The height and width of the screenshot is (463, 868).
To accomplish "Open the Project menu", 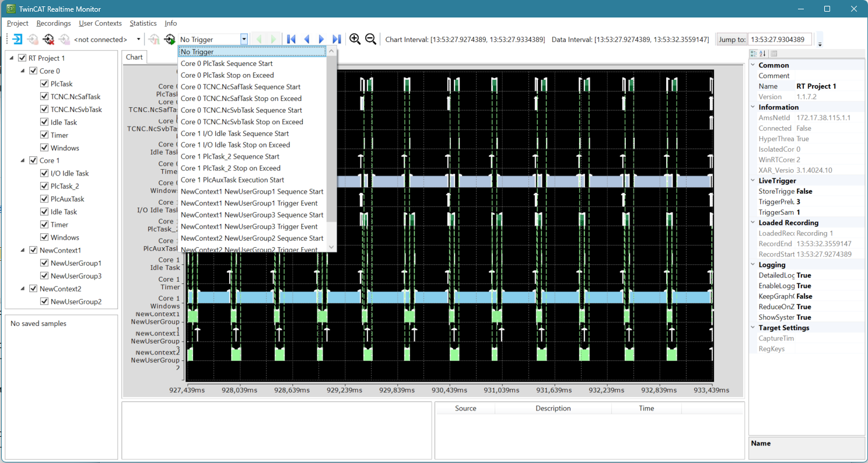I will tap(17, 23).
